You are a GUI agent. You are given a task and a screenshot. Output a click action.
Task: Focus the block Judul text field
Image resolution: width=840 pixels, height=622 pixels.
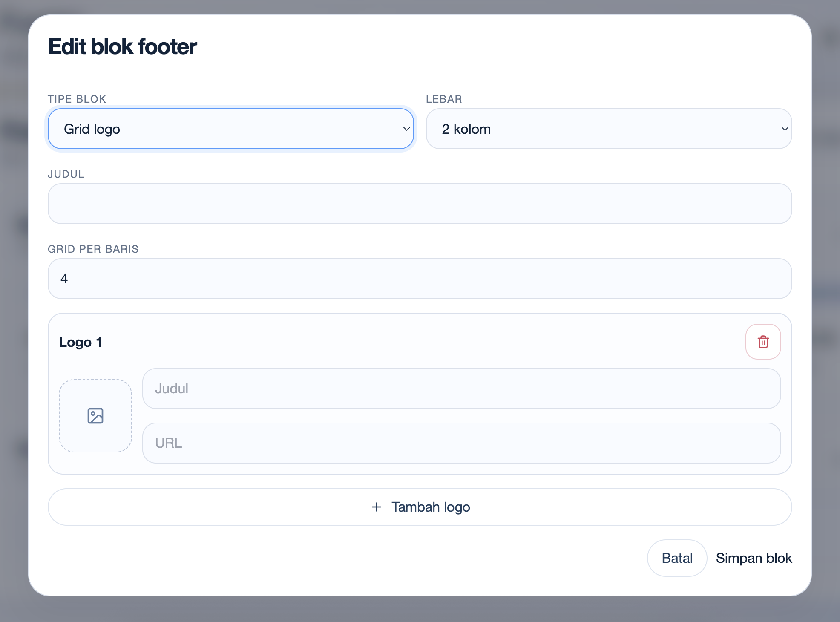point(420,204)
